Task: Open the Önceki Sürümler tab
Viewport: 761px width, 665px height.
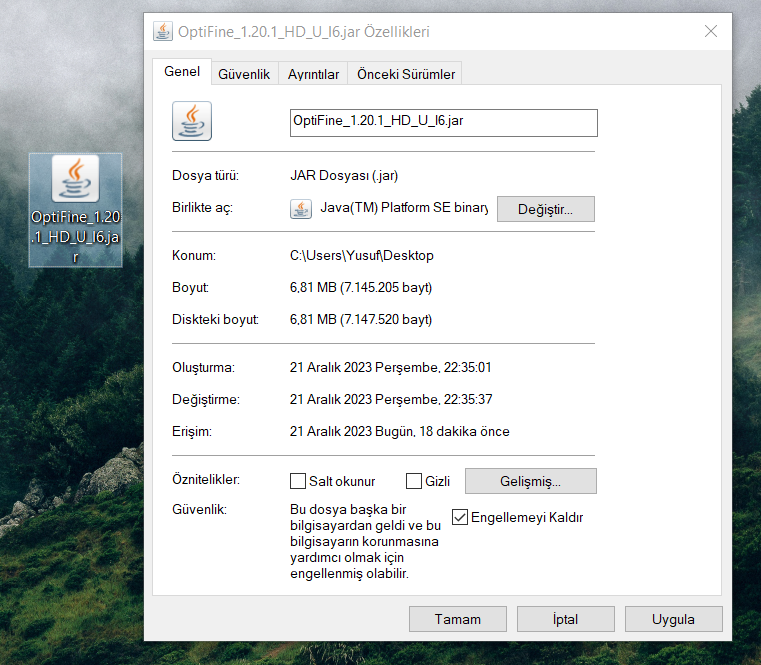Action: click(406, 74)
